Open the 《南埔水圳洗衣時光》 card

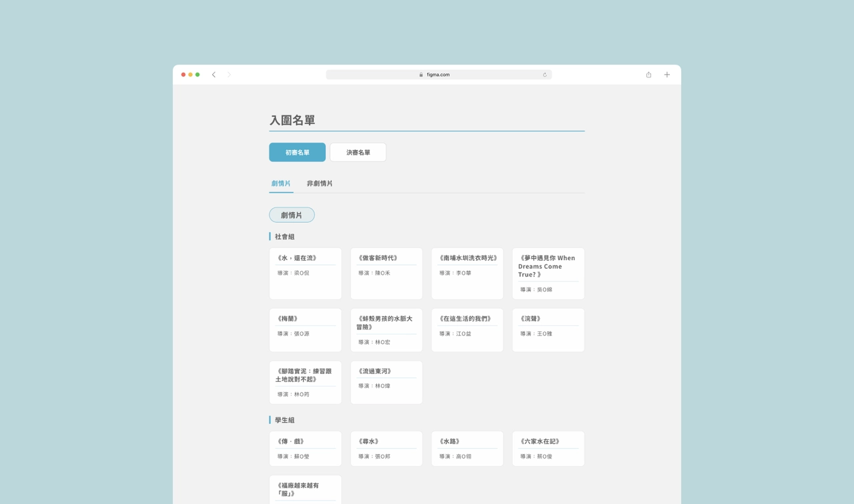point(467,273)
